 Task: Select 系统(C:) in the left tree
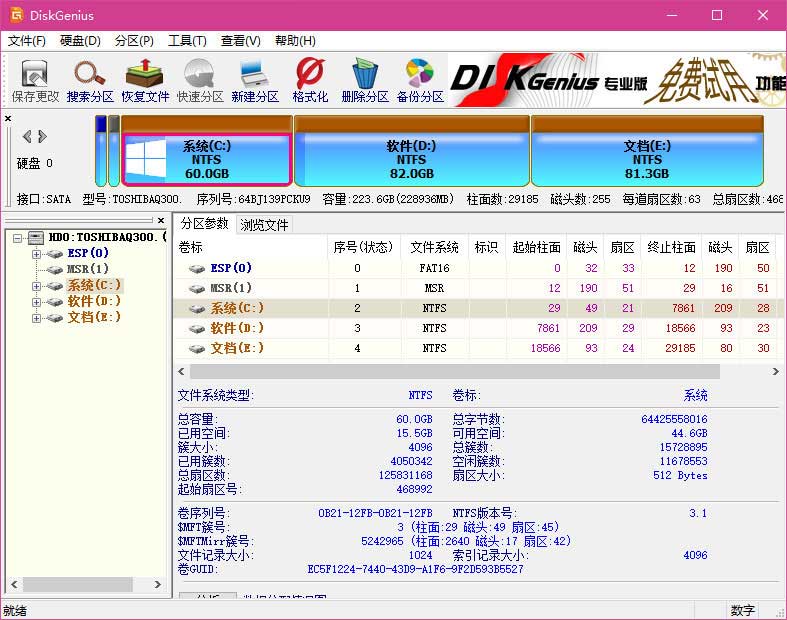click(94, 285)
